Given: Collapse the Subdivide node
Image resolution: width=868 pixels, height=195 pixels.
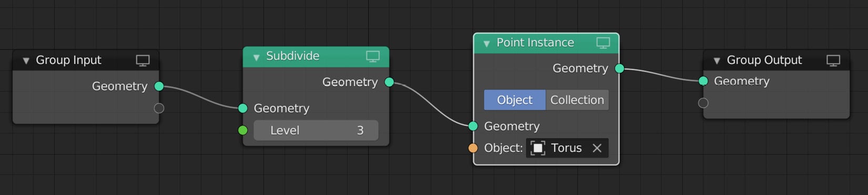Looking at the screenshot, I should (256, 57).
